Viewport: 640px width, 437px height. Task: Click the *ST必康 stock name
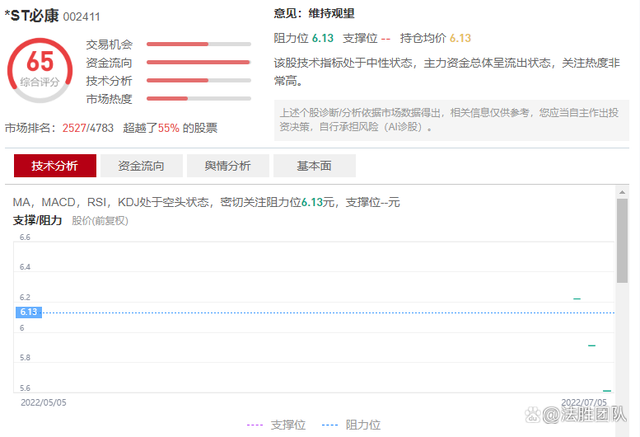(x=32, y=16)
